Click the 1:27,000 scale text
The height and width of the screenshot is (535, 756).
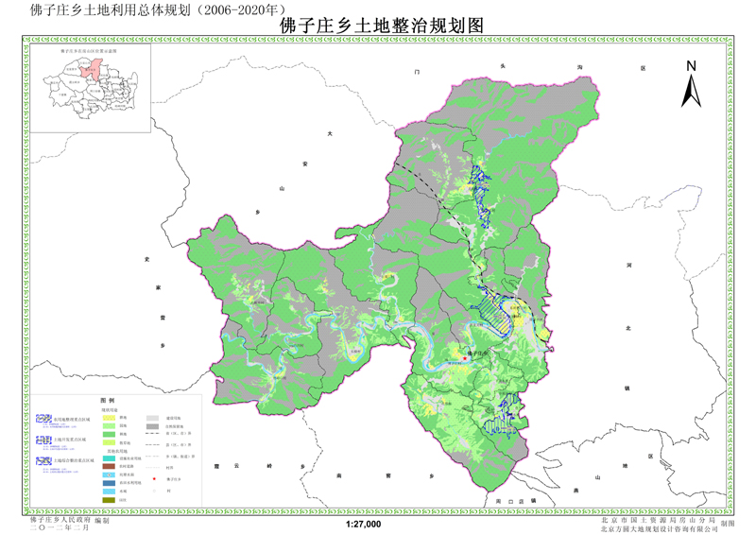point(364,524)
